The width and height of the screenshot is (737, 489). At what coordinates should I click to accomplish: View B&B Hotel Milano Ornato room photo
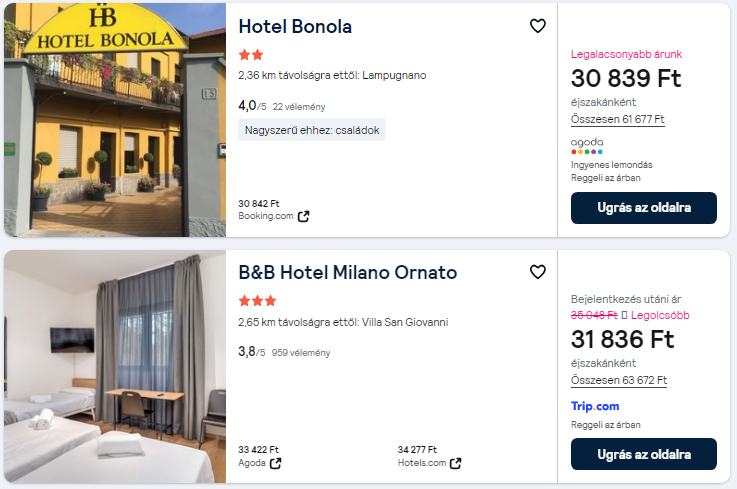[x=113, y=366]
